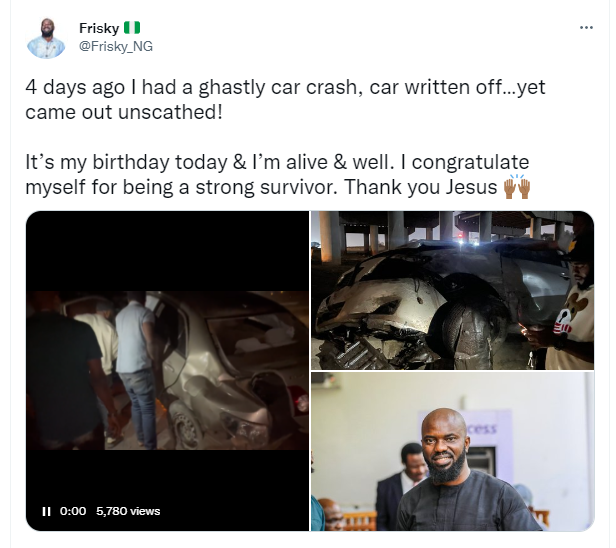616x548 pixels.
Task: Visit the @Frisky_NG handle
Action: [116, 46]
